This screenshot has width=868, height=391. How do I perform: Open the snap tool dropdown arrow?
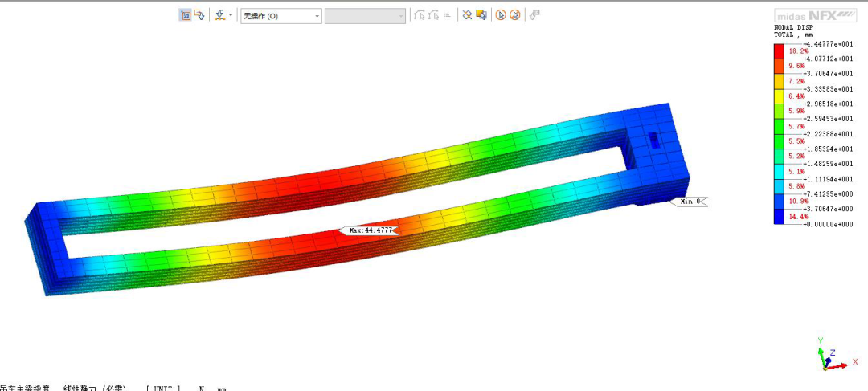pyautogui.click(x=231, y=15)
